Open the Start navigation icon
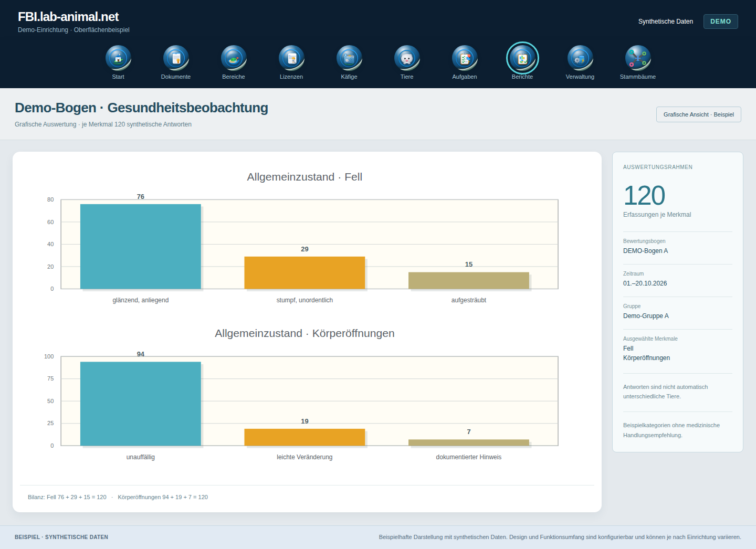 pos(118,58)
